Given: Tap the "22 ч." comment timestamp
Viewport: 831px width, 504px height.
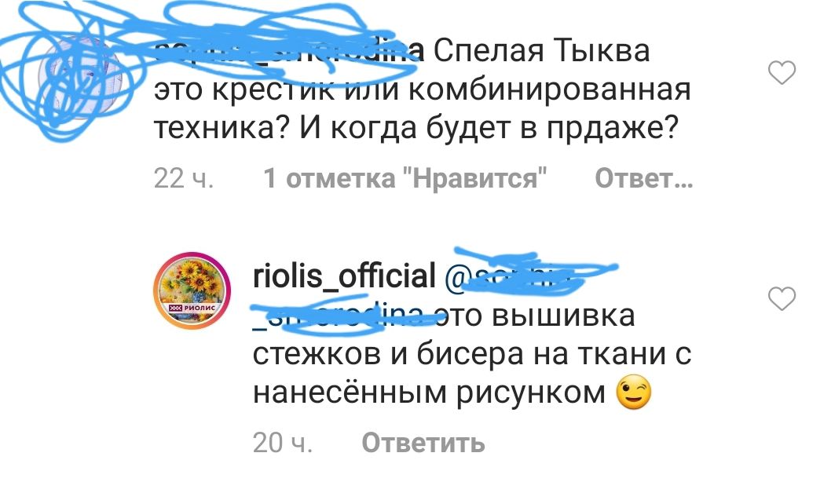Looking at the screenshot, I should pyautogui.click(x=184, y=178).
